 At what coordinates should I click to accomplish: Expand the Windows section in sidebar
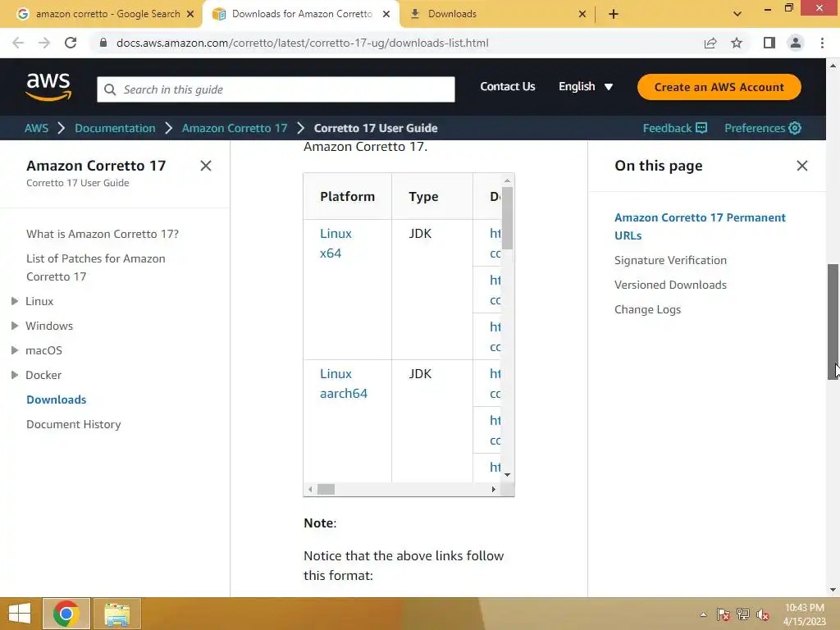(x=15, y=326)
